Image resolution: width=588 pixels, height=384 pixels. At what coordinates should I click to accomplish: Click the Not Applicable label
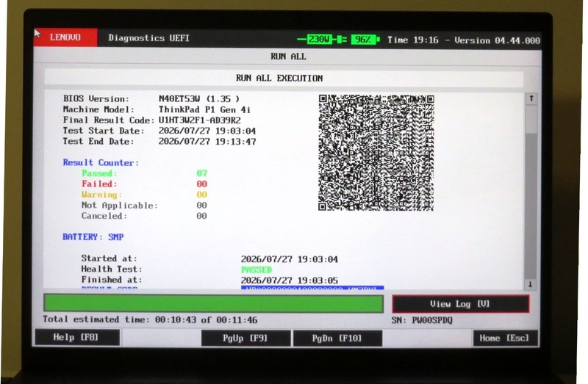point(120,206)
